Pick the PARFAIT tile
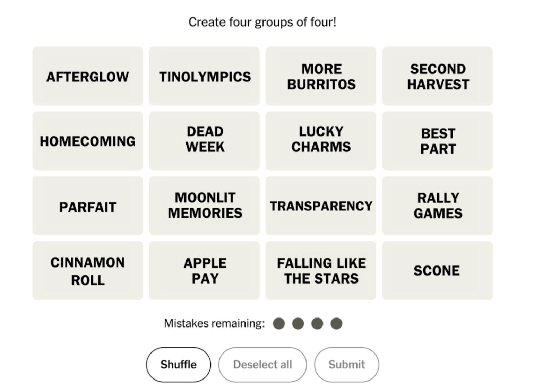Viewport: 534px width, 392px height. click(x=88, y=206)
